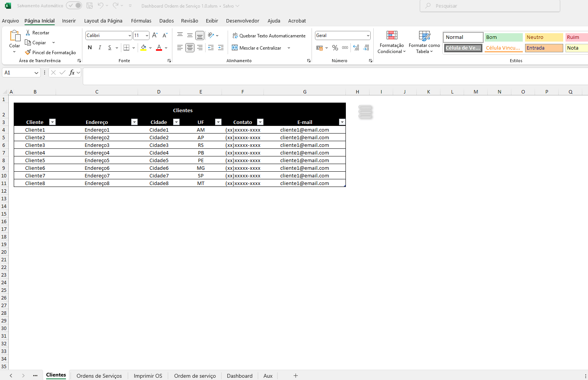This screenshot has width=588, height=380.
Task: Apply percent style format
Action: (x=335, y=48)
